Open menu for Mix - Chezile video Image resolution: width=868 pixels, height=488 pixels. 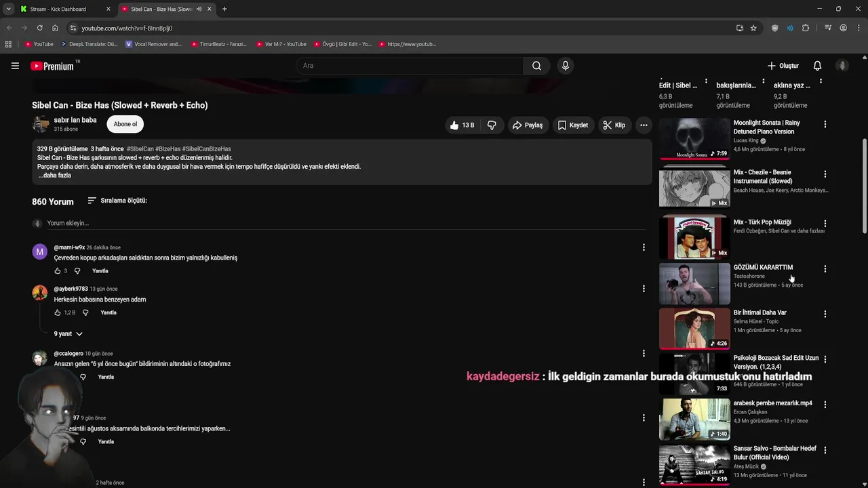coord(825,174)
